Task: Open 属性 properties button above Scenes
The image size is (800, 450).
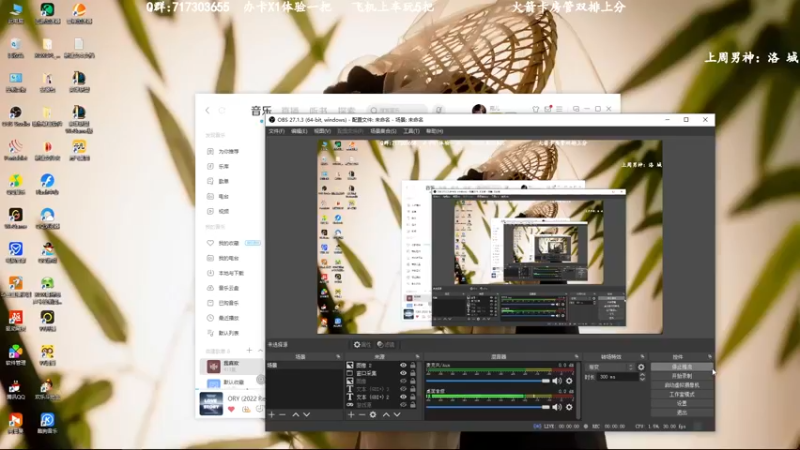Action: 362,345
